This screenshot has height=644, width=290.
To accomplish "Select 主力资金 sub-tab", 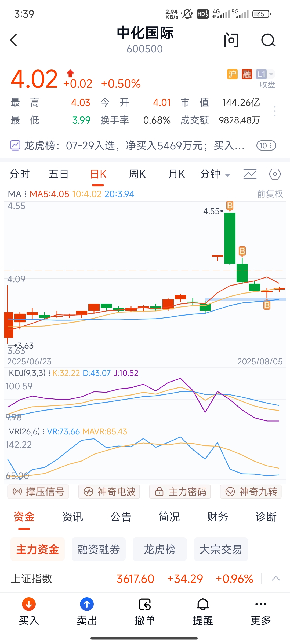I will 38,549.
